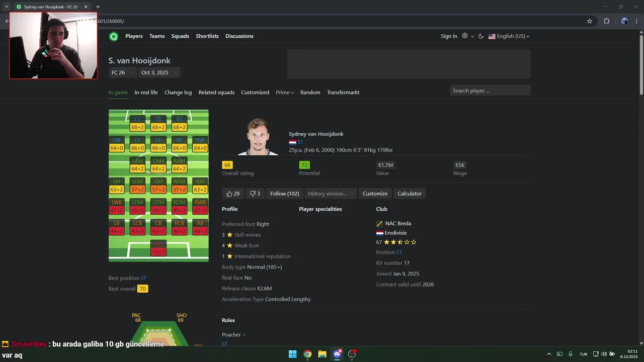Image resolution: width=644 pixels, height=362 pixels.
Task: Open the FC 26 version dropdown
Action: click(123, 72)
